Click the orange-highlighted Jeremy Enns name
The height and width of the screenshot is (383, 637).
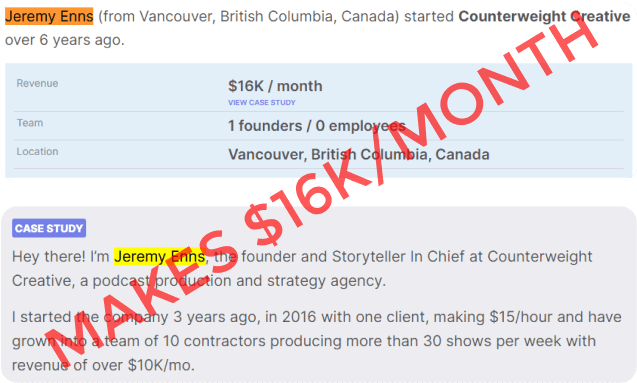[49, 16]
